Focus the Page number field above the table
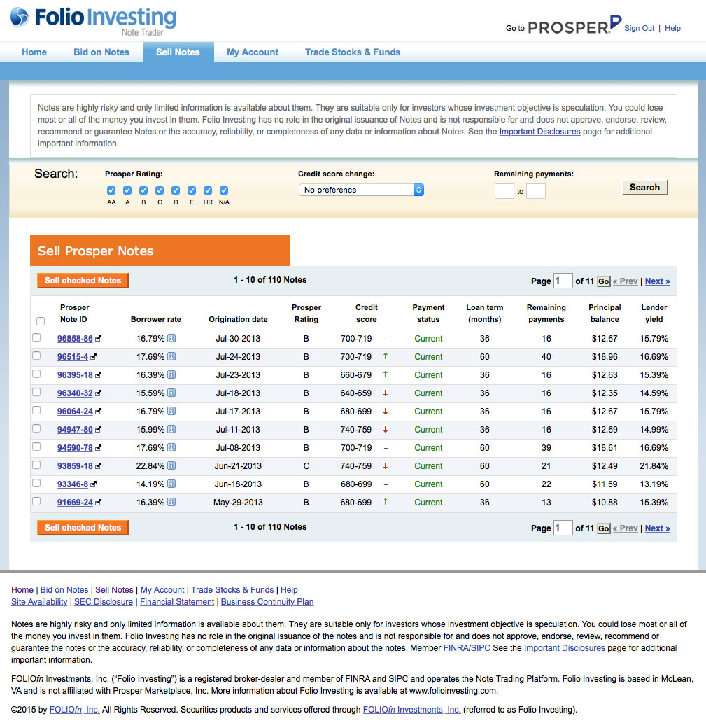The image size is (706, 728). [x=563, y=281]
